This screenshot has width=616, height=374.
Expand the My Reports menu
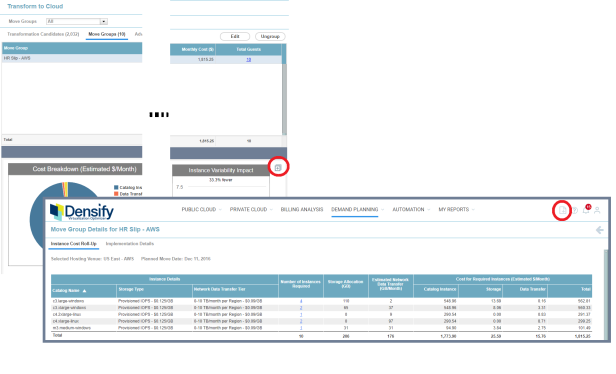tap(456, 209)
